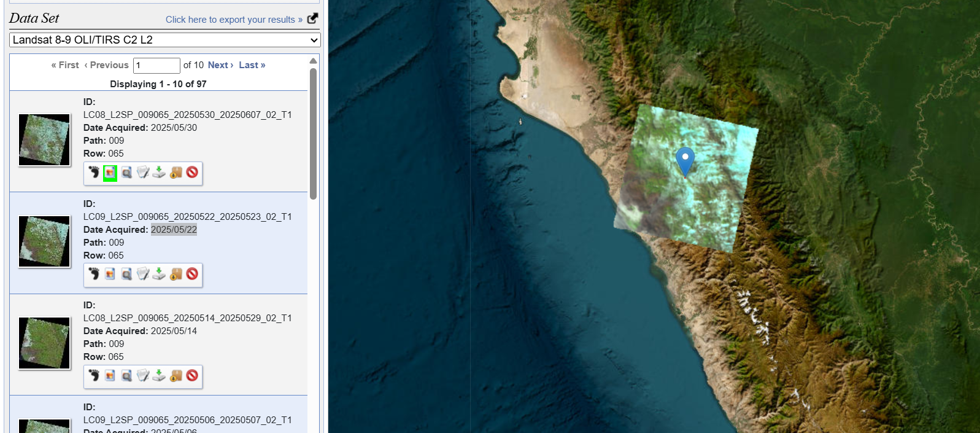Viewport: 980px width, 433px height.
Task: Exclude the 2025/05/30 scene from results
Action: click(x=192, y=173)
